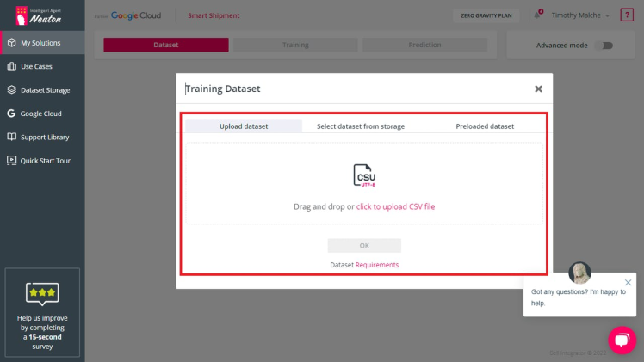Click the OK button in dialog
This screenshot has width=644, height=362.
(364, 246)
